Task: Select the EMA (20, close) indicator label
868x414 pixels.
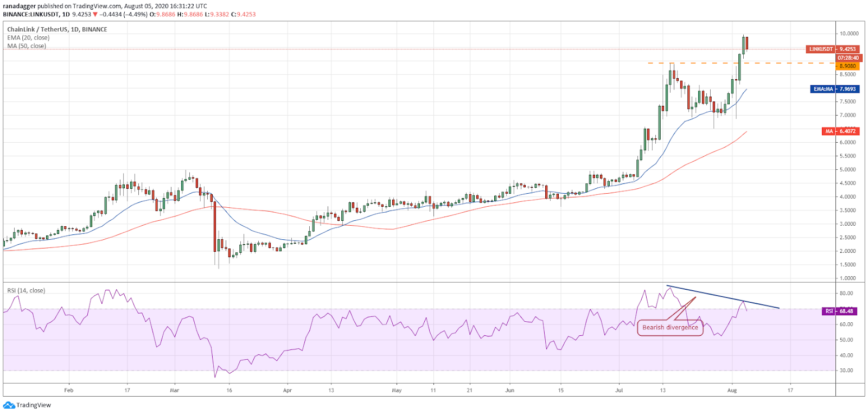Action: [28, 37]
